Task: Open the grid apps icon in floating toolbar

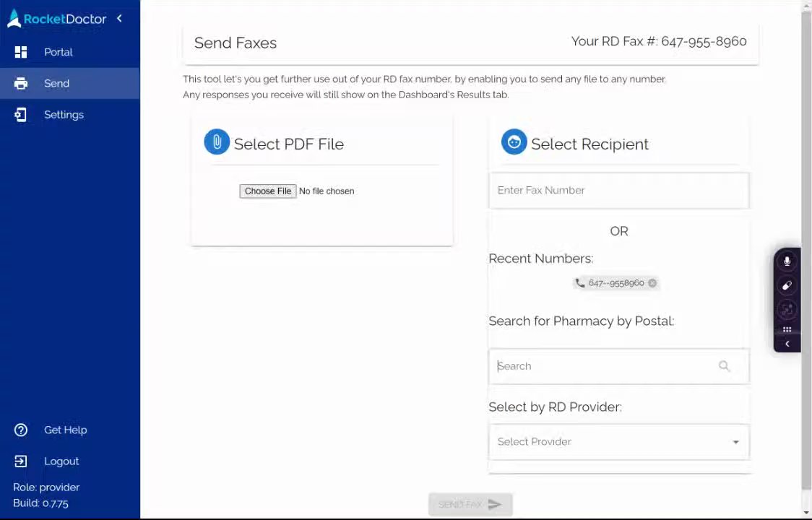Action: [787, 329]
